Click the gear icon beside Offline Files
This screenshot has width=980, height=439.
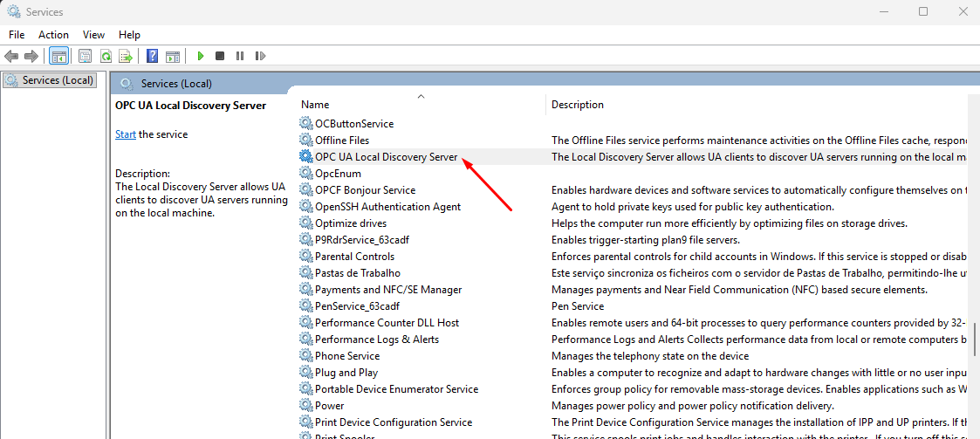tap(305, 141)
